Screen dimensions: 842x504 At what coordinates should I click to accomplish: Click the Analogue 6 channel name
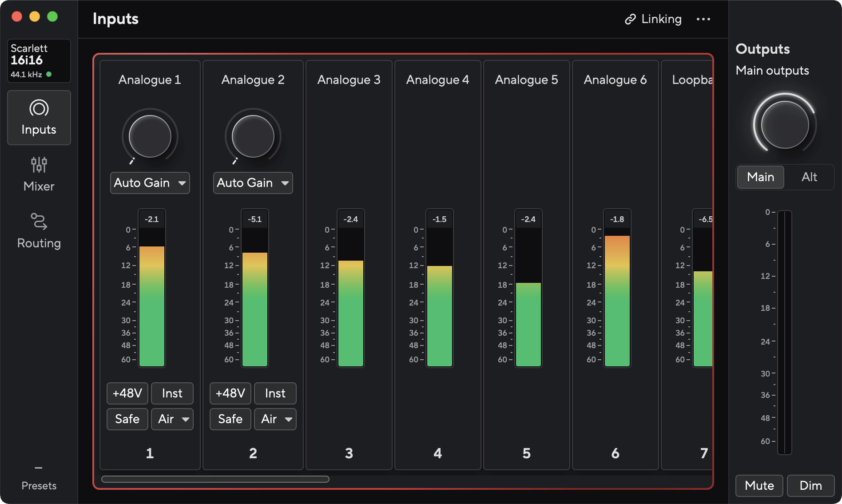click(616, 80)
